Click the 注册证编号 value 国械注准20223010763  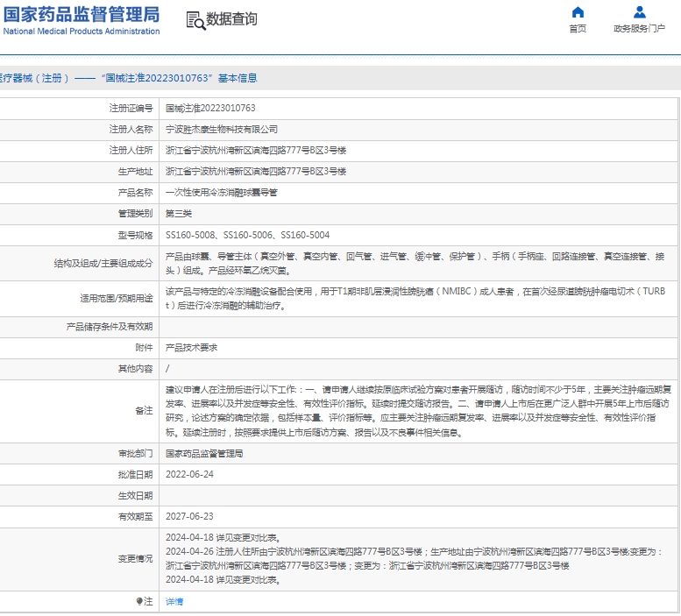point(210,108)
